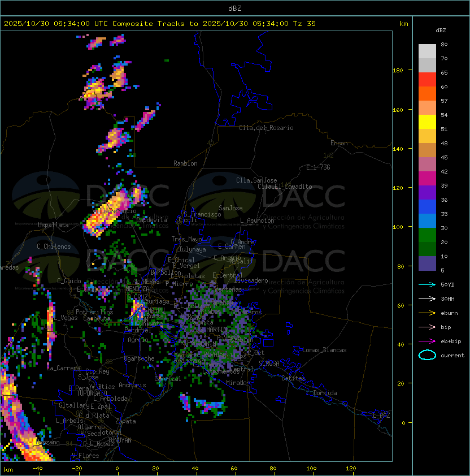Click the 'Divisadero' place label
The height and width of the screenshot is (476, 470).
tap(251, 280)
